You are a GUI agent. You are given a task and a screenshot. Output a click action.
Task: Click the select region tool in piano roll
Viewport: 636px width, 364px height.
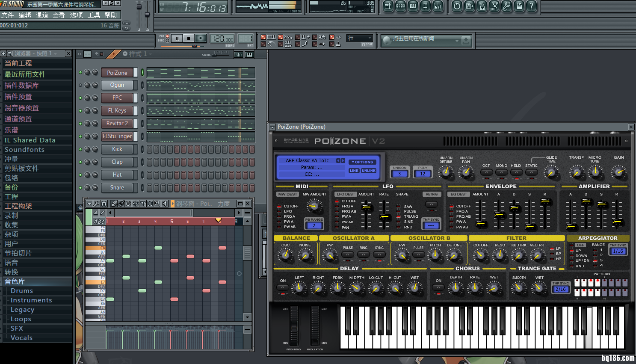click(x=150, y=204)
